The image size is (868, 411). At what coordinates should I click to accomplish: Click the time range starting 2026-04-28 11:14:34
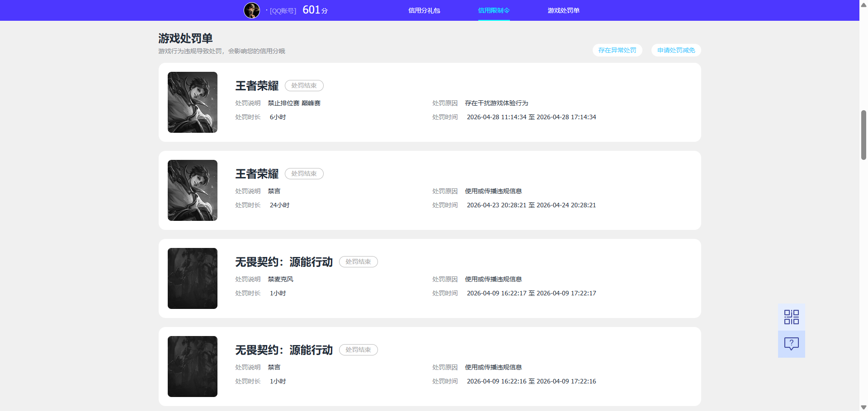(531, 117)
